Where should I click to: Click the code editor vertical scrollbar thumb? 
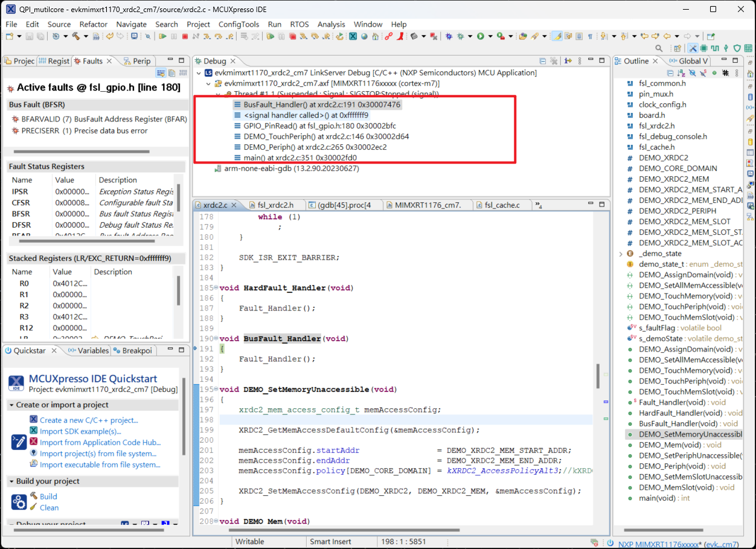(597, 376)
